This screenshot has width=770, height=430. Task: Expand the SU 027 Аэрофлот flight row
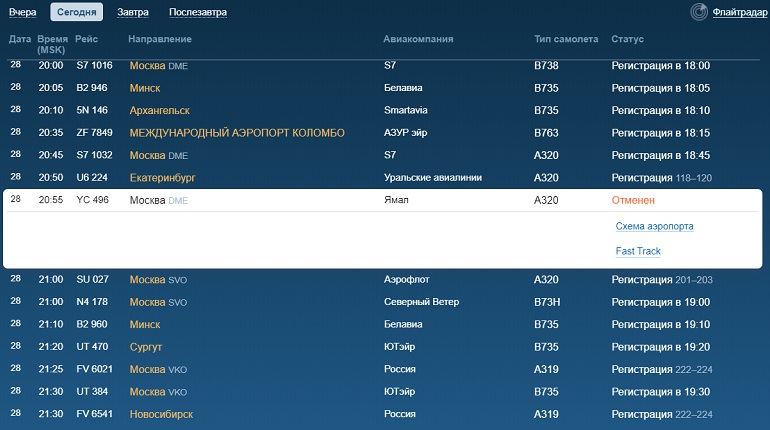coord(382,280)
